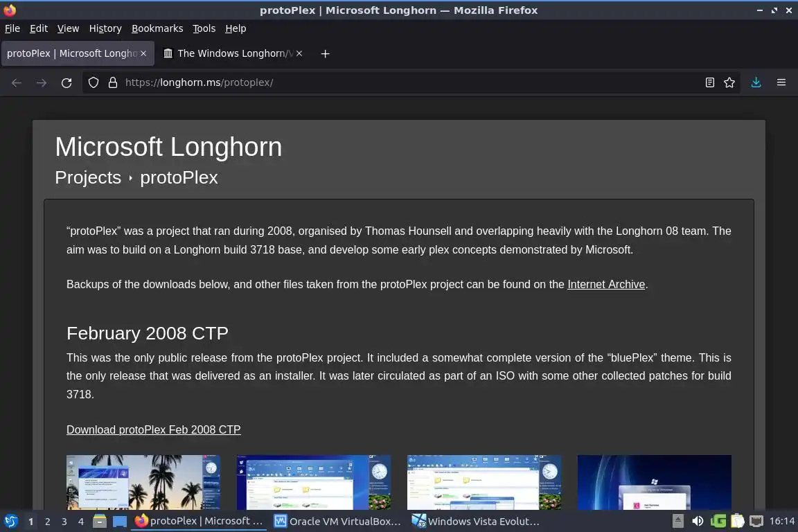
Task: Switch to virtual desktop 1
Action: point(31,522)
